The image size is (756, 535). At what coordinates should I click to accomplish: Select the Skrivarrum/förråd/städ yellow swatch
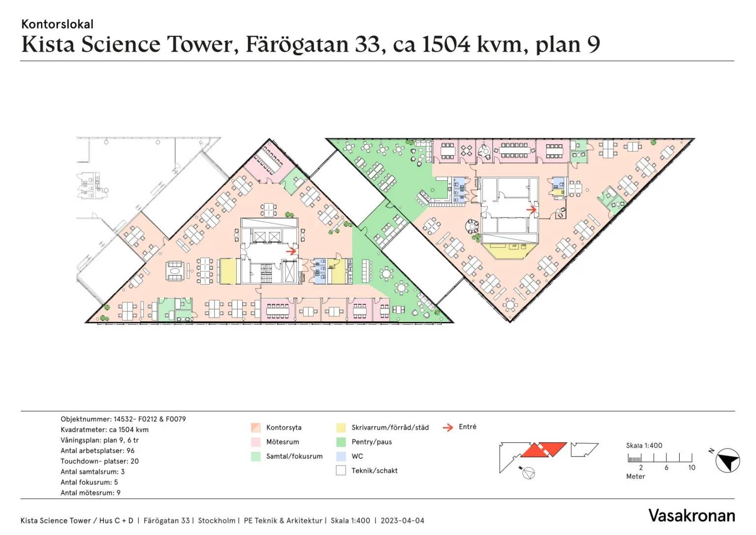coord(341,428)
